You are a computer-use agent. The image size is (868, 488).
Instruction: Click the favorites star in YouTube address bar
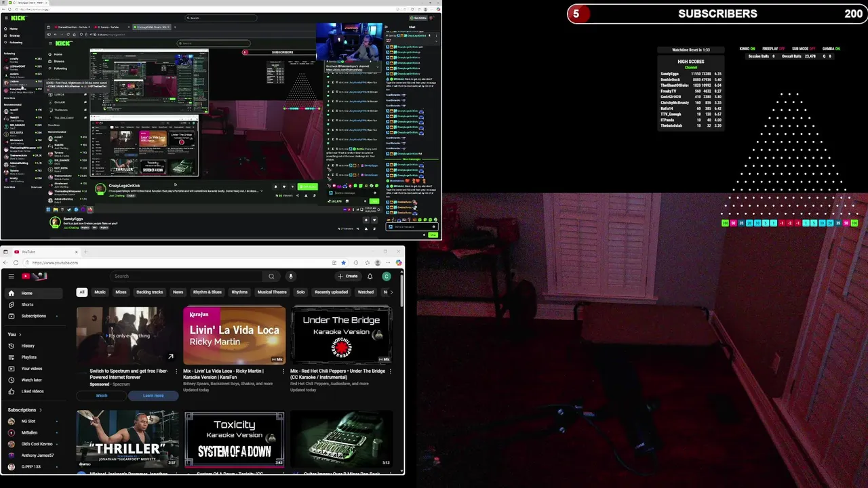344,262
